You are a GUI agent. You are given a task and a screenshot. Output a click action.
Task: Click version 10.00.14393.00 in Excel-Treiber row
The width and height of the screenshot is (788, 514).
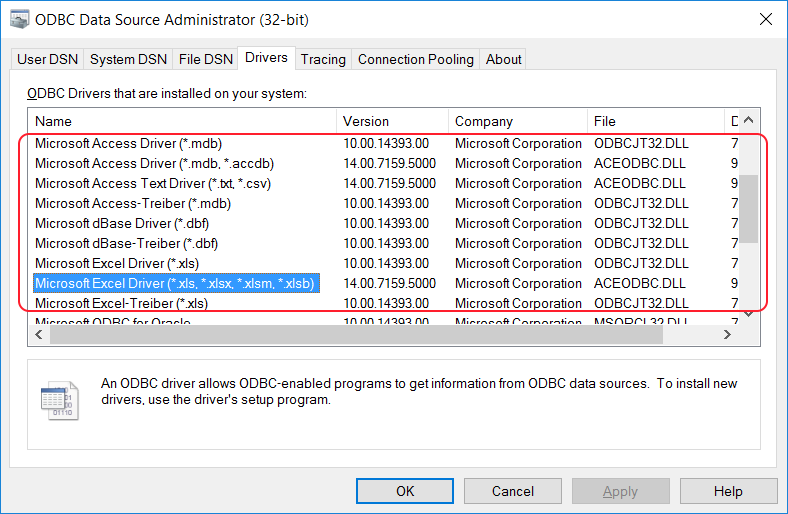click(x=386, y=303)
